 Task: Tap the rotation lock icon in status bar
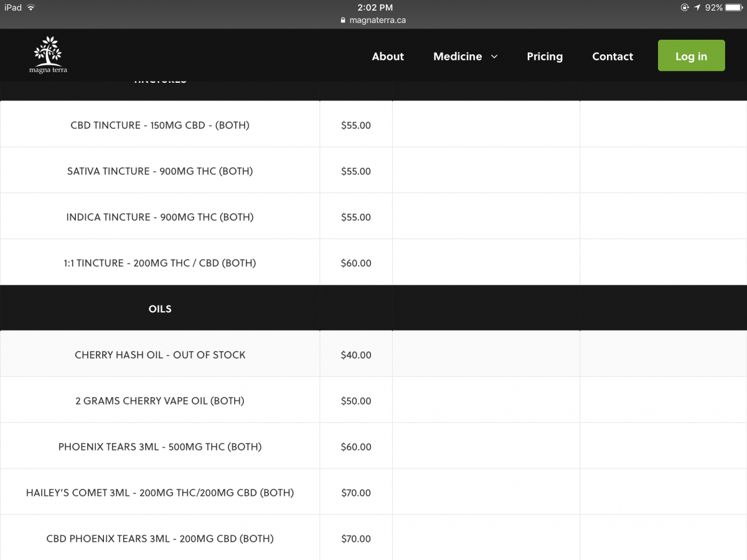click(x=685, y=7)
